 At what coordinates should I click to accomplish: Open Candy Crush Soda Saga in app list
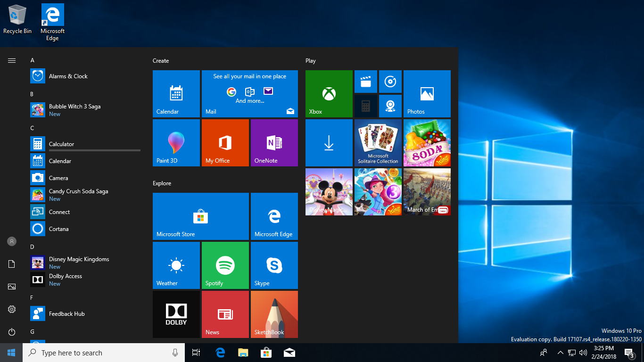click(x=85, y=195)
